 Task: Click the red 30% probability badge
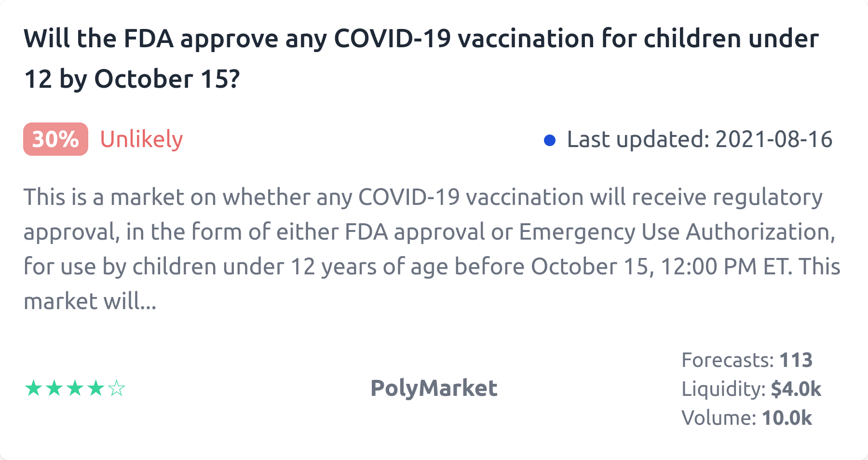pos(55,139)
